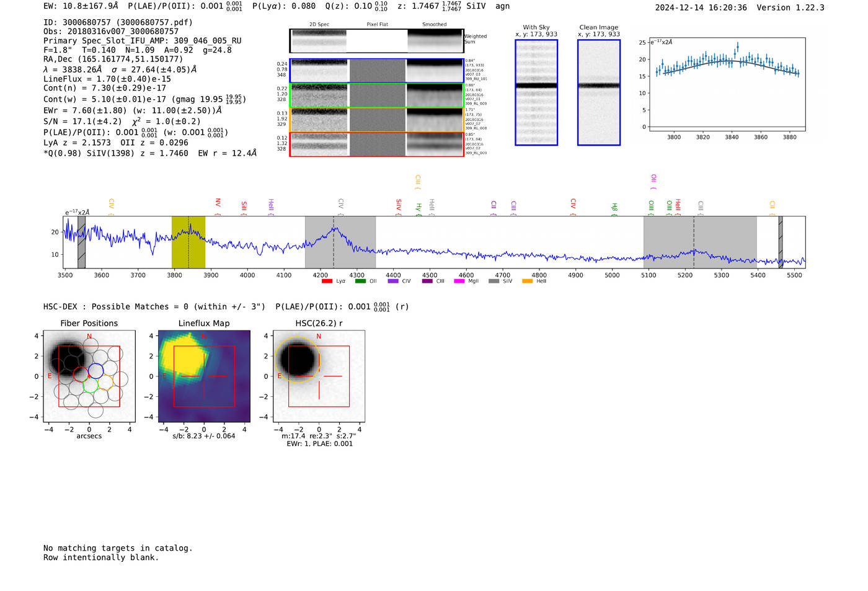Click the hatched band near 5460Å
Viewport: 868px width, 591px height.
[781, 242]
